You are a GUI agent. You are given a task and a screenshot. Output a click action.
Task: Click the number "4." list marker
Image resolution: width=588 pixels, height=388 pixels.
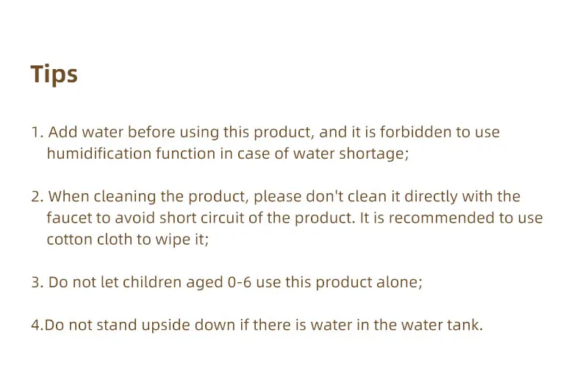(x=37, y=325)
